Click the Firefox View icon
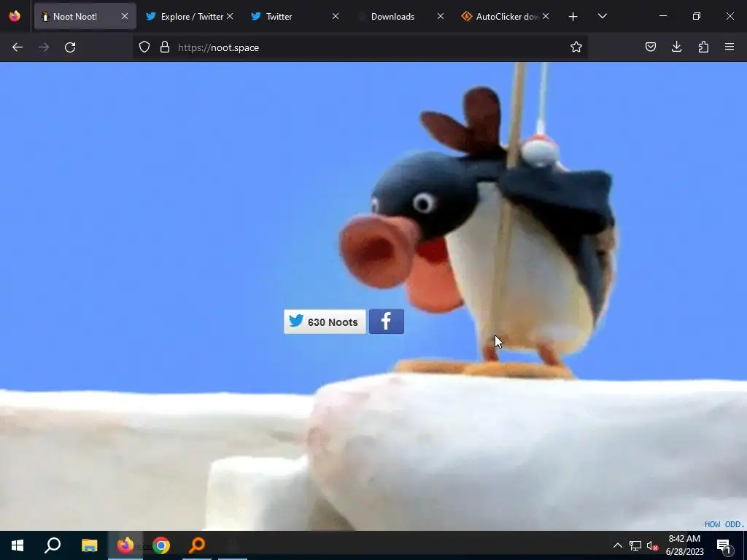747x560 pixels. coord(15,16)
